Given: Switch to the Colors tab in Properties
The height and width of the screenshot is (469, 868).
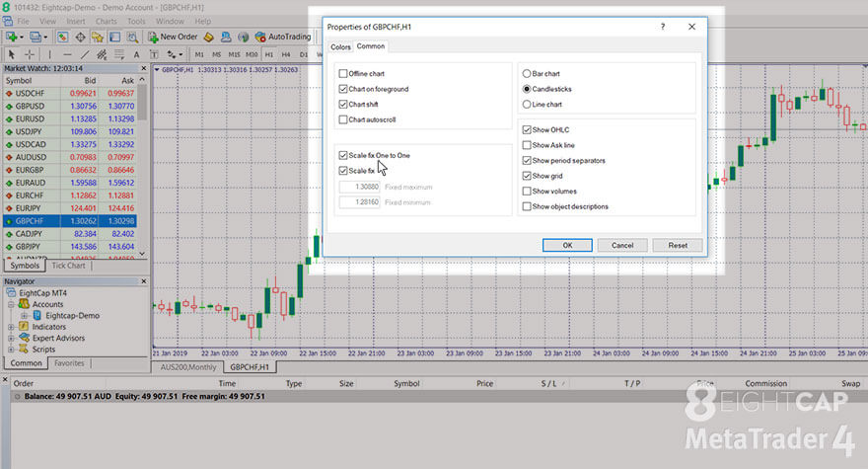Looking at the screenshot, I should click(x=340, y=47).
